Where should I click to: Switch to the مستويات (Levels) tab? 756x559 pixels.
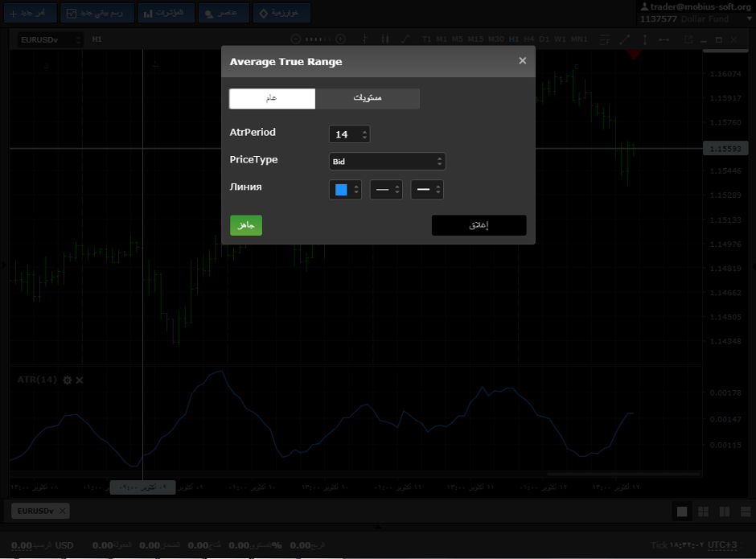coord(368,98)
